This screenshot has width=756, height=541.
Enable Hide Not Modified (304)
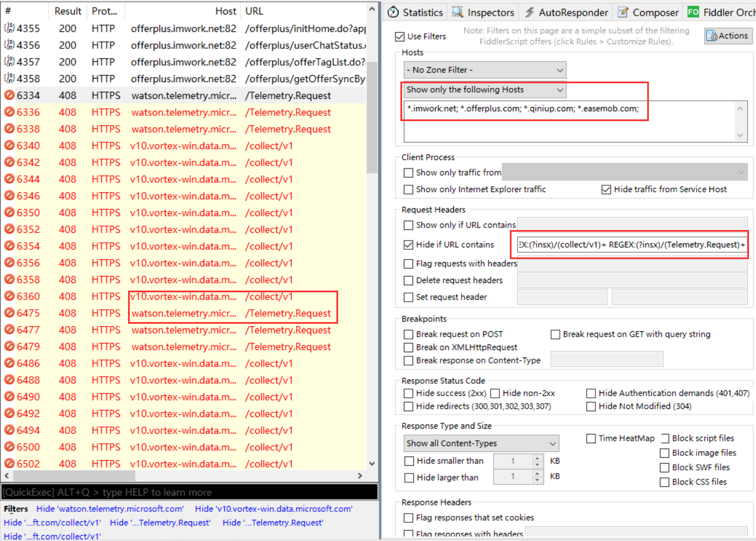(x=591, y=406)
